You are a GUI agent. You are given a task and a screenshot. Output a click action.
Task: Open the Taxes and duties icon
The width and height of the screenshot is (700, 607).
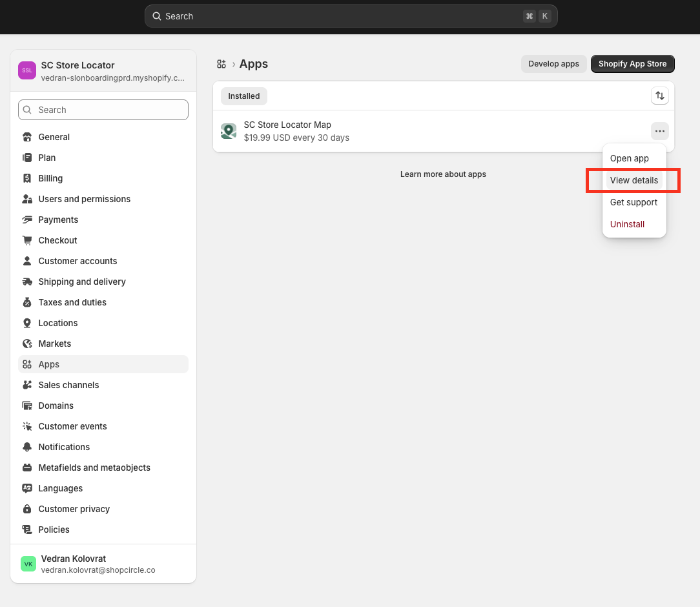pyautogui.click(x=27, y=302)
